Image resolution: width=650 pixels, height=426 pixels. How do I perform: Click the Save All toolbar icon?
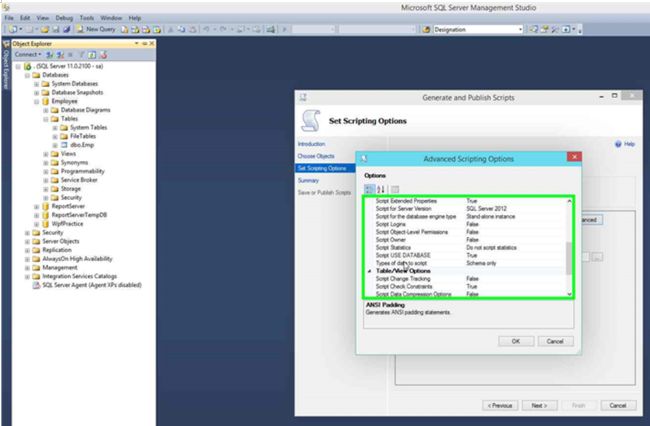point(66,29)
